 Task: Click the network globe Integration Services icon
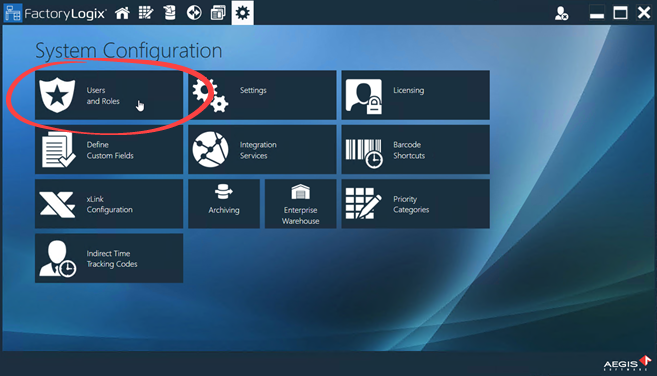coord(210,149)
